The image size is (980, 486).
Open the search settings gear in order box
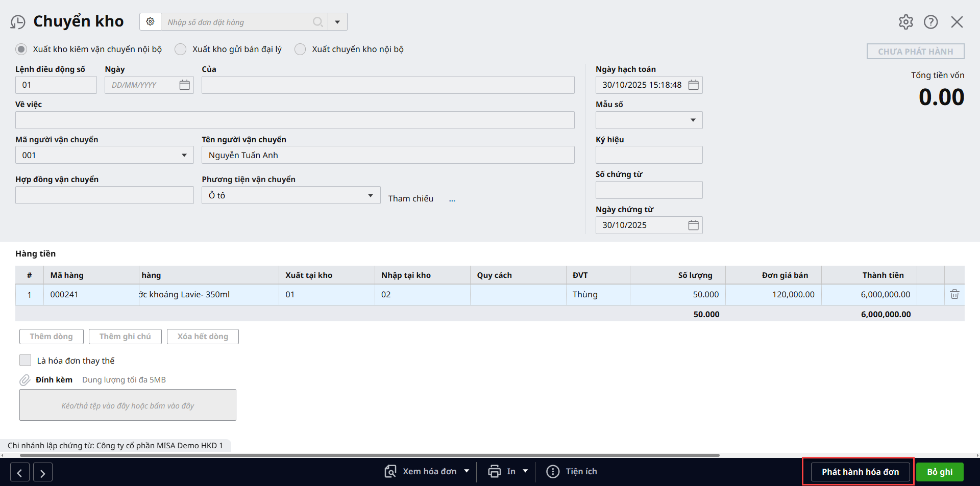point(150,22)
